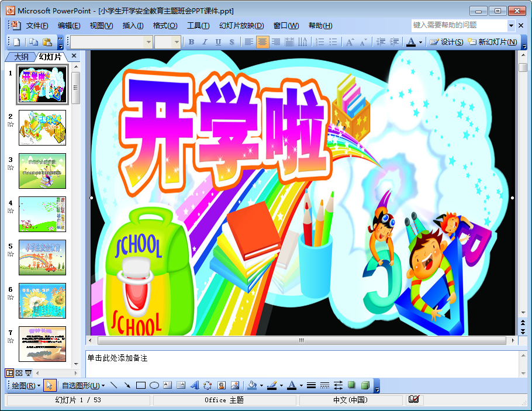
Task: Toggle Italic formatting
Action: [205, 42]
